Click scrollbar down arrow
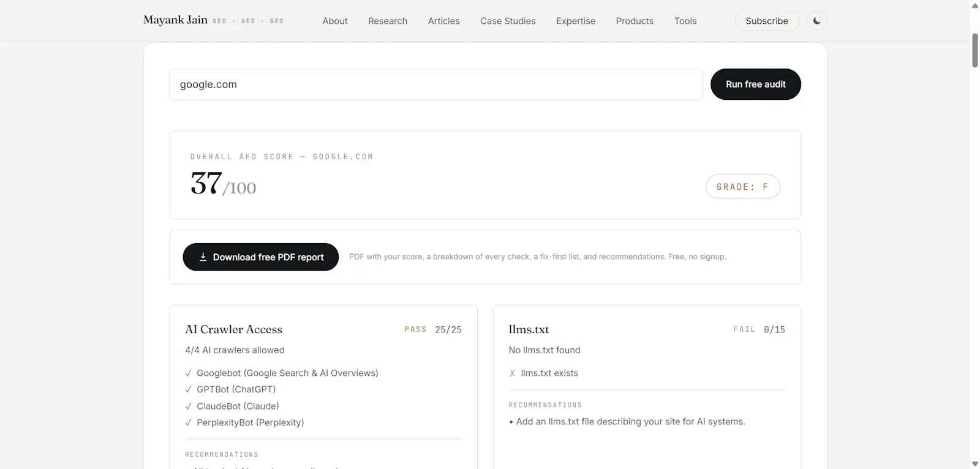Image resolution: width=980 pixels, height=469 pixels. 975,463
